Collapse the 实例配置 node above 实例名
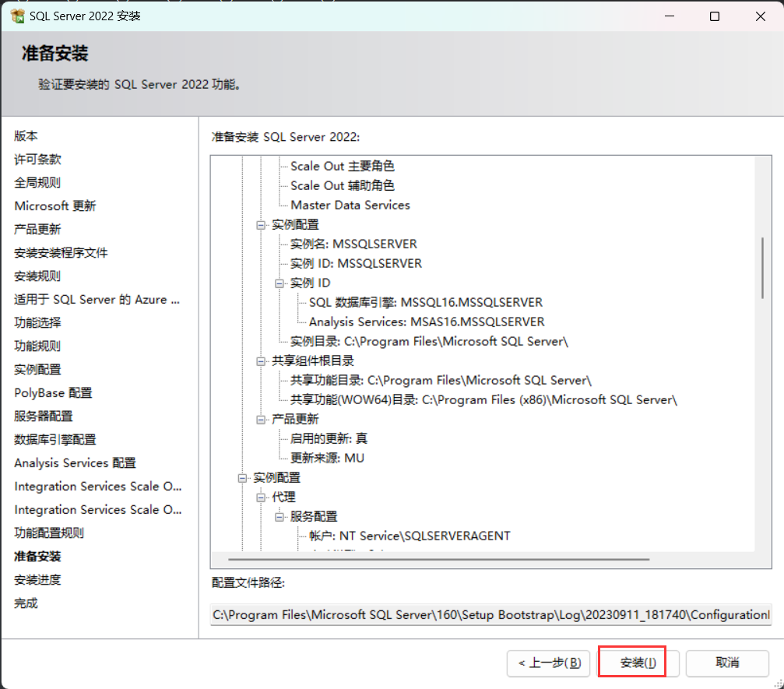 (261, 225)
